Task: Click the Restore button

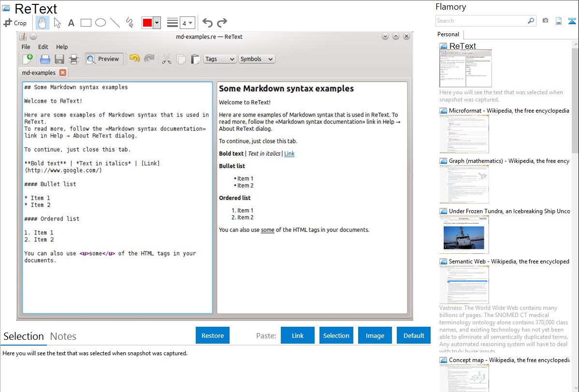Action: [213, 335]
